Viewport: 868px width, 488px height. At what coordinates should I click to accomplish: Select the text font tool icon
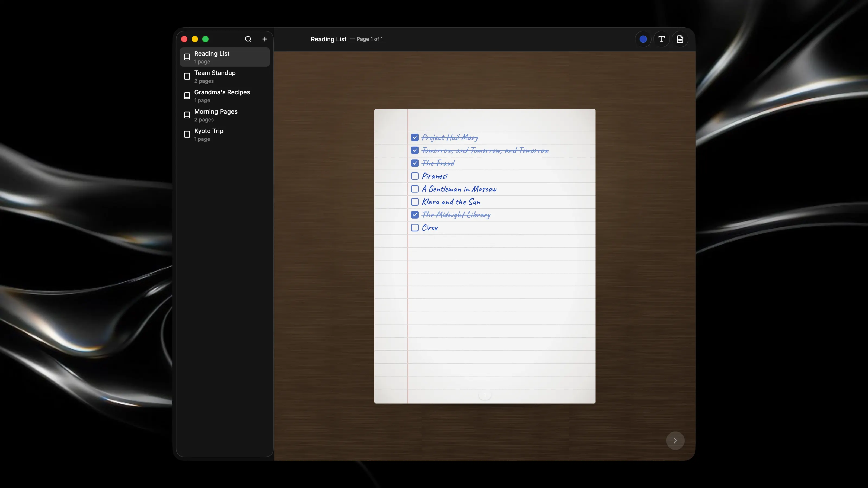tap(662, 39)
